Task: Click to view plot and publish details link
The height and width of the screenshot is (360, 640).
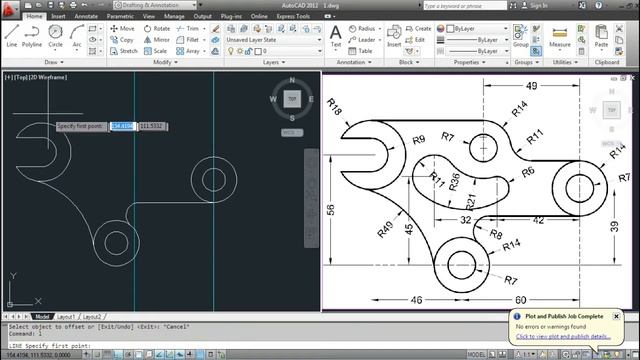Action: point(563,337)
